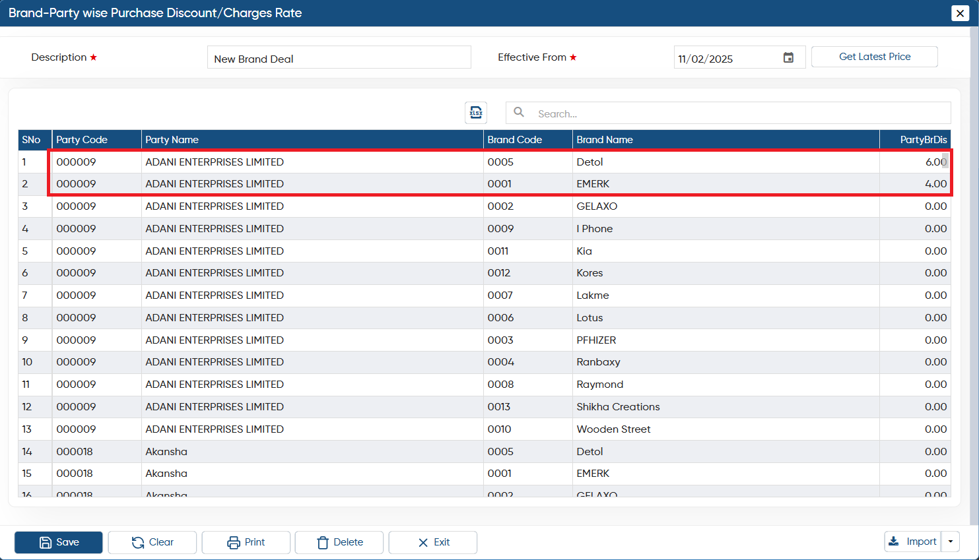Screen dimensions: 979x560
Task: Click into the grid Search box
Action: click(728, 113)
